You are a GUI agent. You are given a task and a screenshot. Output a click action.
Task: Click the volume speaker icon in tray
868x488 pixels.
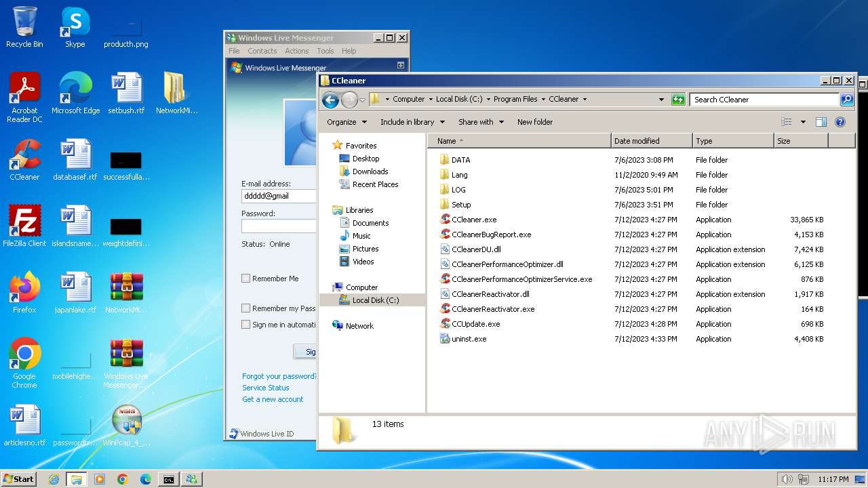[x=787, y=479]
